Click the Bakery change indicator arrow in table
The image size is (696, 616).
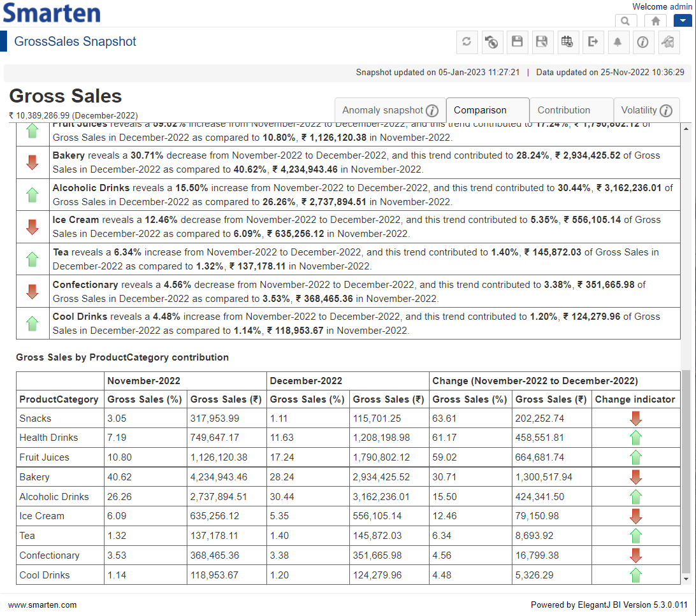(635, 477)
